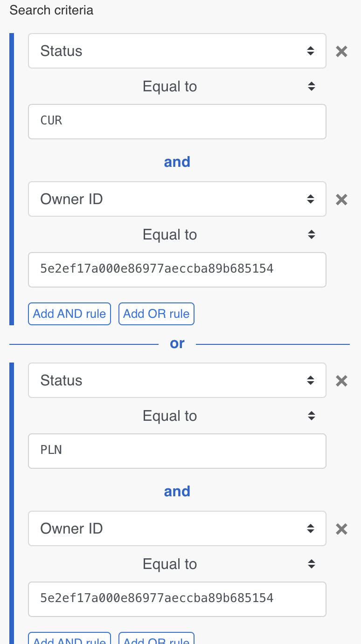Click the PLN status value field
Image resolution: width=361 pixels, height=644 pixels.
point(177,451)
